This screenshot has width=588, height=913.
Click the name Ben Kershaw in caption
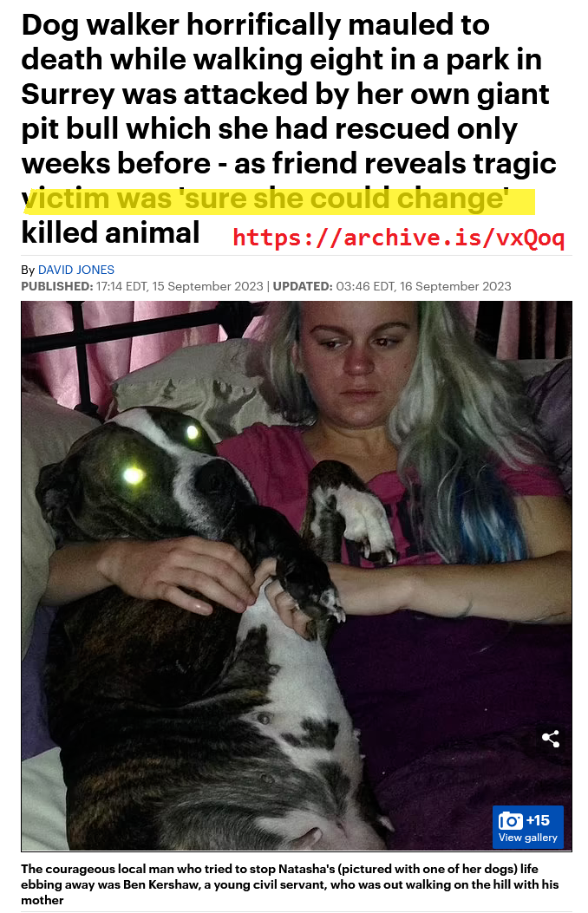click(x=159, y=884)
